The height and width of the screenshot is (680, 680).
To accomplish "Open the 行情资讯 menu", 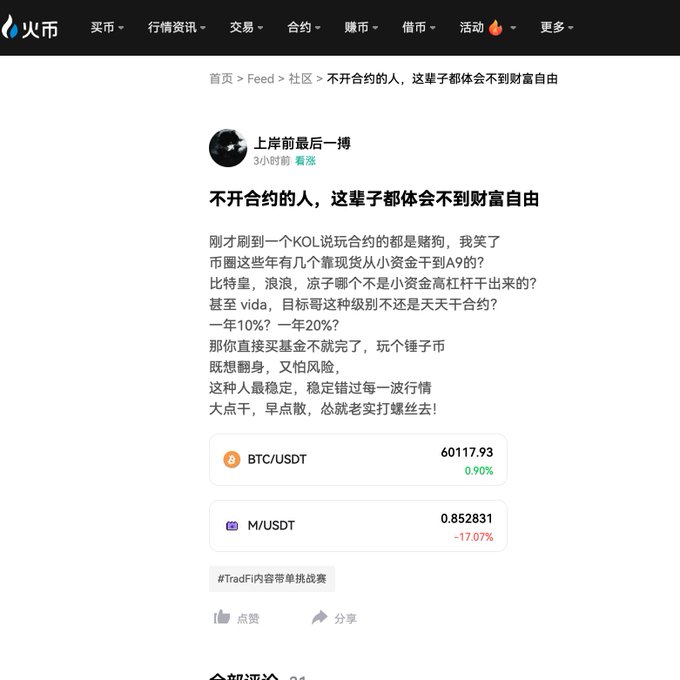I will [x=177, y=27].
